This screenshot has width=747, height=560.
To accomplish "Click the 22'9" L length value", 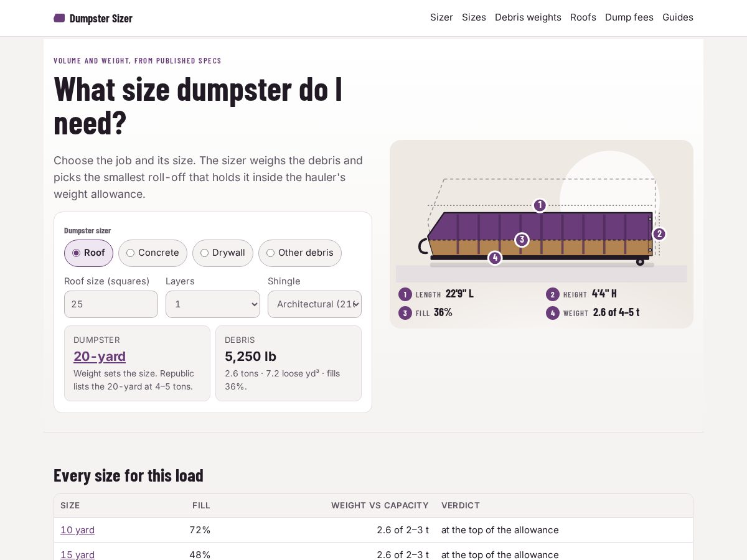I will 459,294.
